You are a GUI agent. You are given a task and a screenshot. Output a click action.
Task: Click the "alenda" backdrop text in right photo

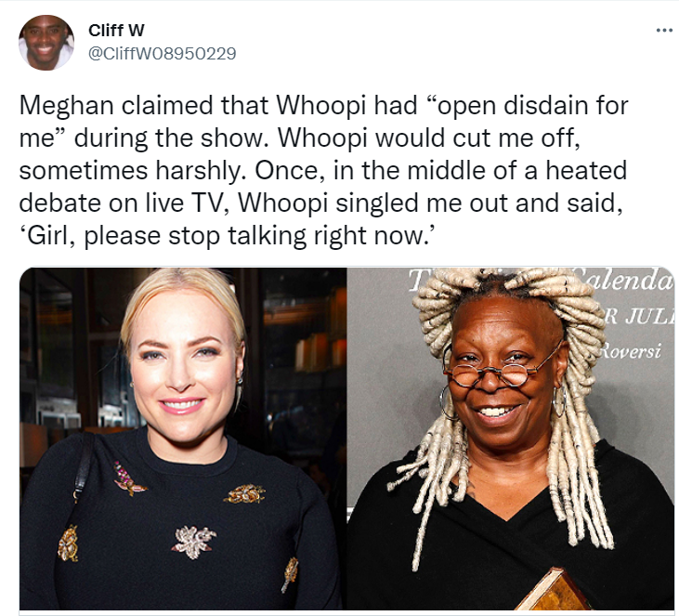coord(628,281)
